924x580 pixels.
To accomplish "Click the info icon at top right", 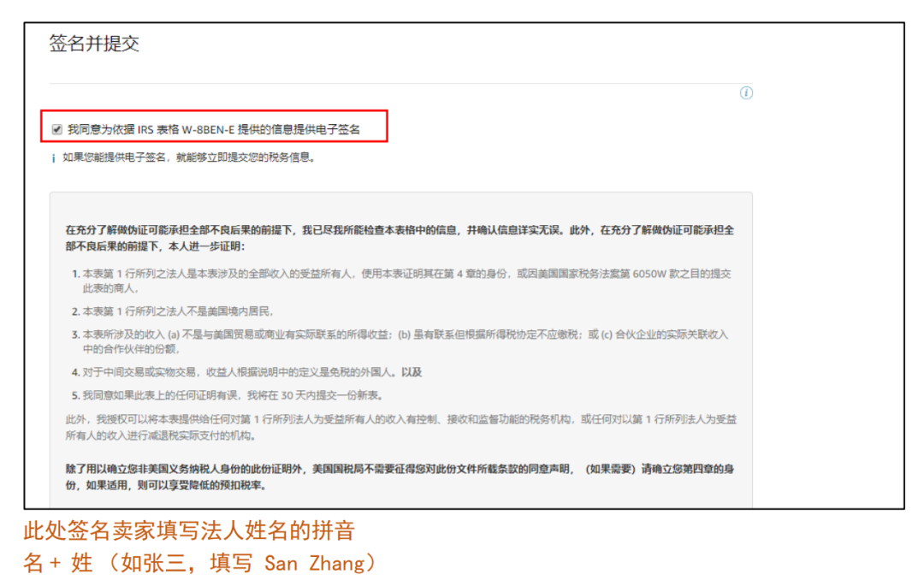I will [x=746, y=93].
